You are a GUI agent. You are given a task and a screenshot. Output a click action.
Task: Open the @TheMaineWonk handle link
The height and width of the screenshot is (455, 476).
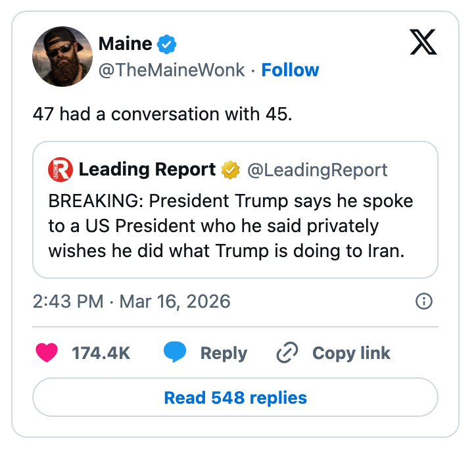pyautogui.click(x=172, y=70)
